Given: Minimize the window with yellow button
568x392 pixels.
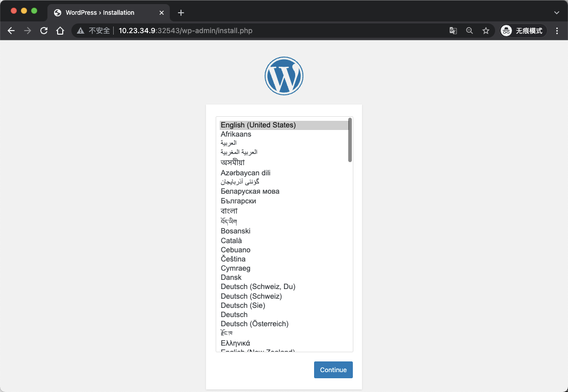Looking at the screenshot, I should (24, 11).
